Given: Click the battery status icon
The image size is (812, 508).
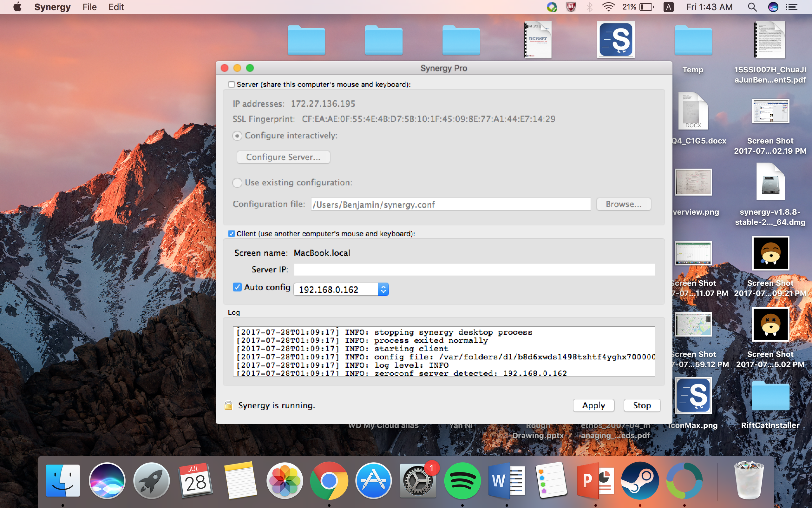Looking at the screenshot, I should pos(646,7).
